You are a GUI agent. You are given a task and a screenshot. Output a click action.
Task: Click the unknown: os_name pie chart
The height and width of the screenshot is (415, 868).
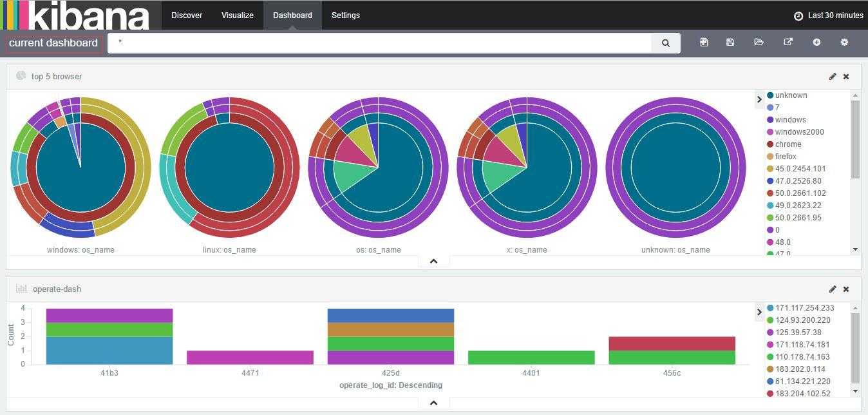click(675, 167)
